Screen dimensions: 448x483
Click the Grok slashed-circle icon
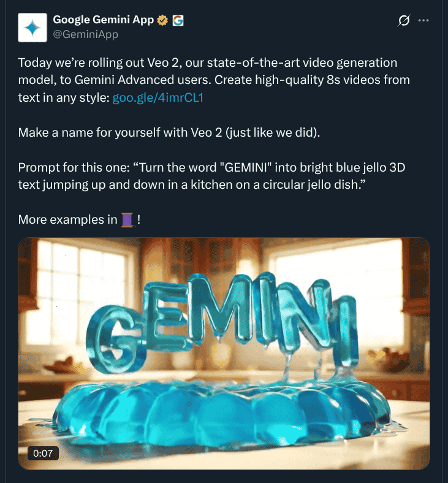[x=403, y=20]
